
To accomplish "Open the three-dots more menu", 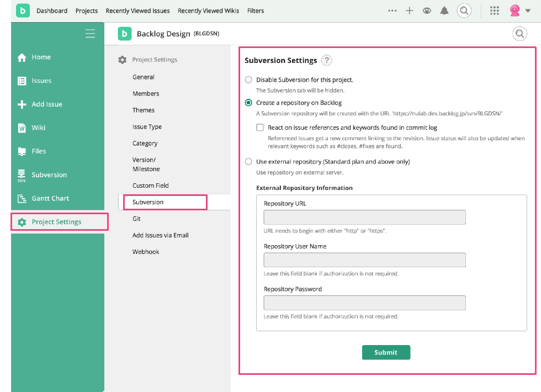I will [x=393, y=10].
